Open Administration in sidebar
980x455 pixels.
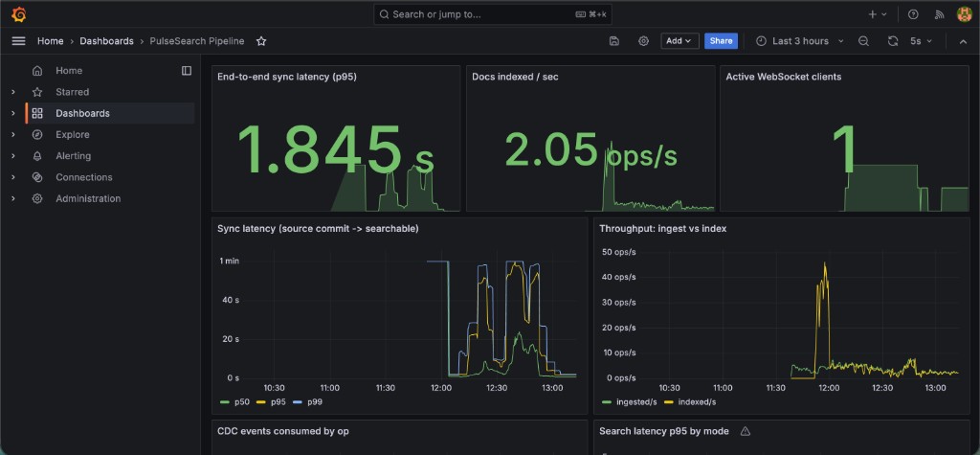tap(88, 198)
